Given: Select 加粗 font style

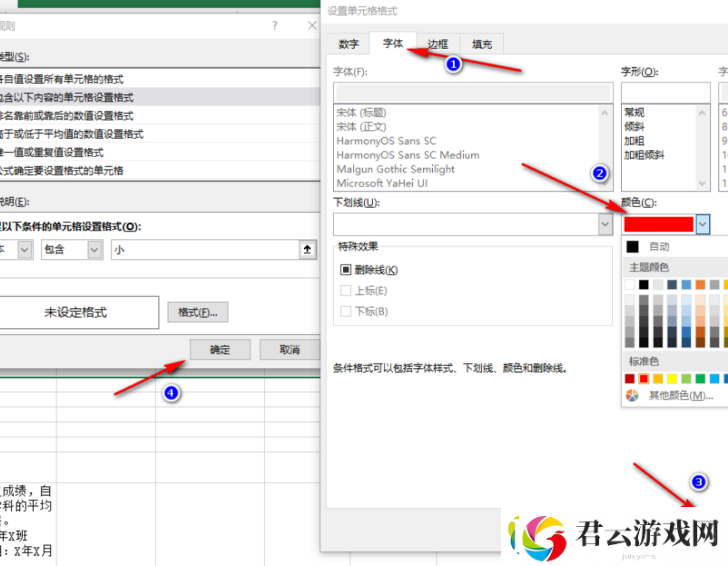Looking at the screenshot, I should (x=635, y=141).
